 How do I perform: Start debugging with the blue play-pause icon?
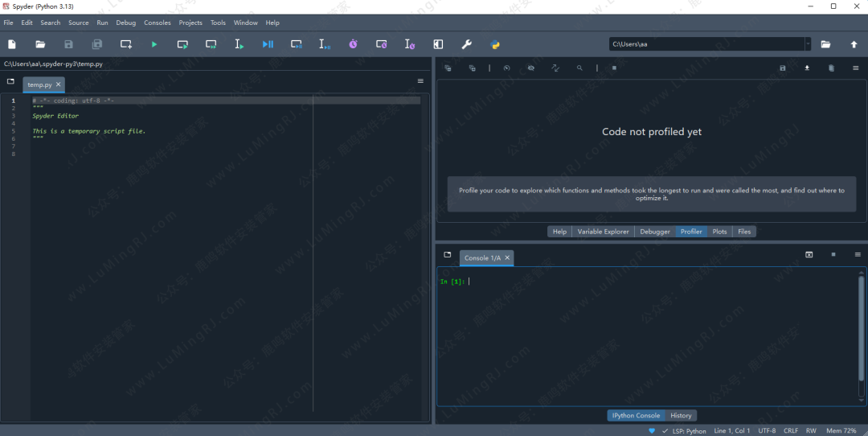point(268,44)
